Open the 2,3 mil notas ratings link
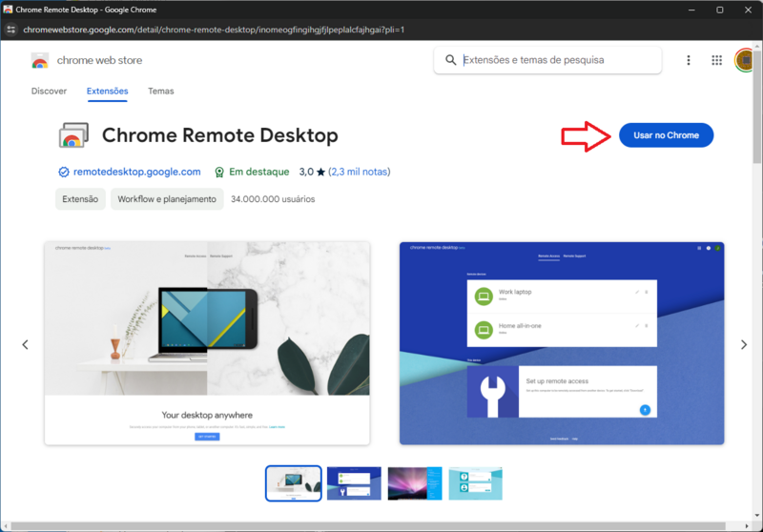Viewport: 763px width, 532px height. (360, 172)
